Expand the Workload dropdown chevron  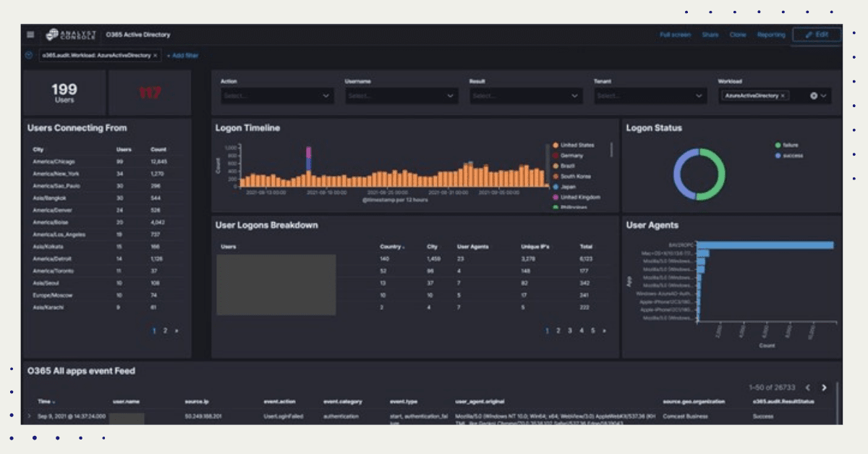(x=823, y=96)
